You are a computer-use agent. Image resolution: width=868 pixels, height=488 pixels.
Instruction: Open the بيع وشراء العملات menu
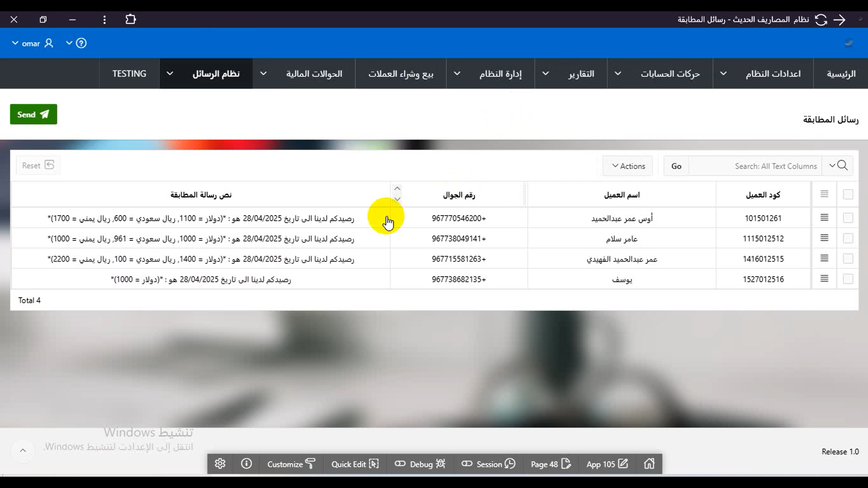[401, 74]
